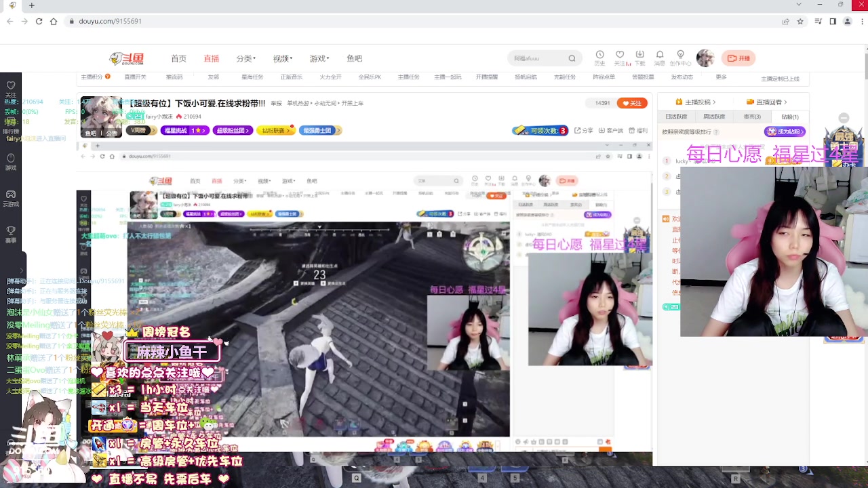Open the user avatar menu
Screen dimensions: 868x488
point(705,58)
